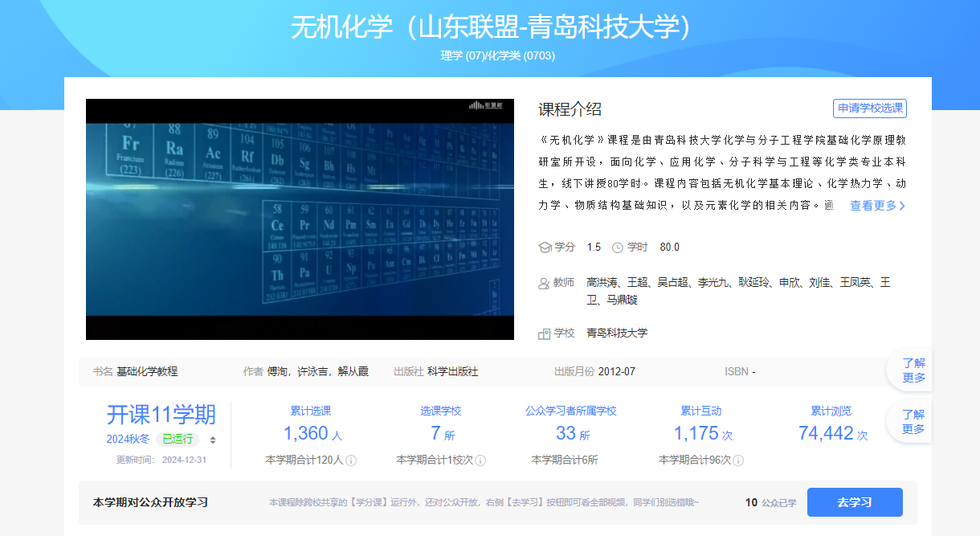Image resolution: width=980 pixels, height=536 pixels.
Task: Click the authors 傅洵，许泳吉，解从霞
Action: click(x=317, y=371)
